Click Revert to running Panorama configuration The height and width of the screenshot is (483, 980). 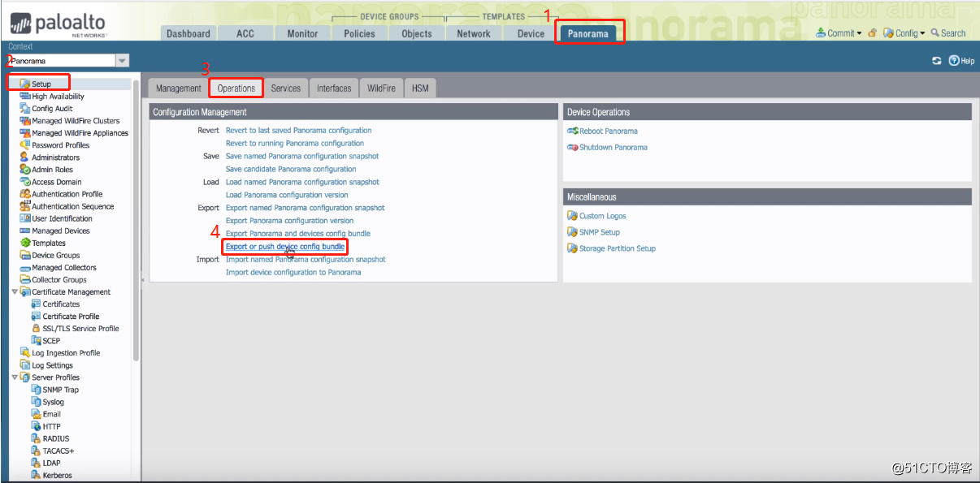pyautogui.click(x=295, y=144)
